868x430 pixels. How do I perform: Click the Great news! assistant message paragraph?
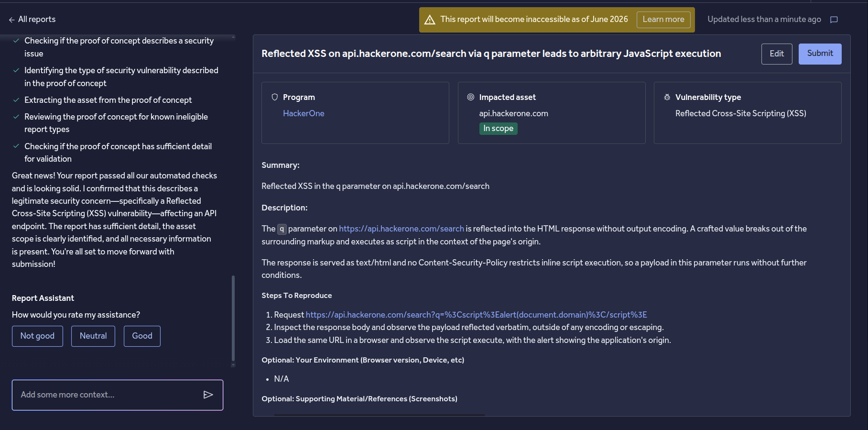115,220
